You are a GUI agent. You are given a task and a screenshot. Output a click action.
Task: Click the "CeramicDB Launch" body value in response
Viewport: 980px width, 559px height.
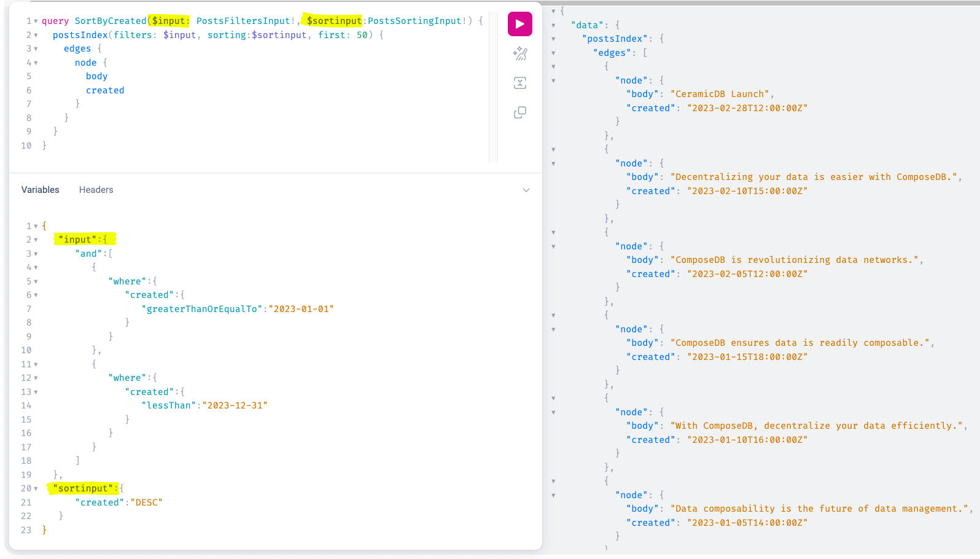(720, 94)
